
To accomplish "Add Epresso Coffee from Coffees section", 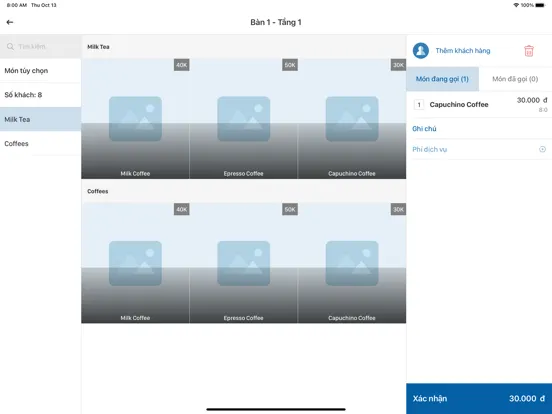I will (244, 263).
